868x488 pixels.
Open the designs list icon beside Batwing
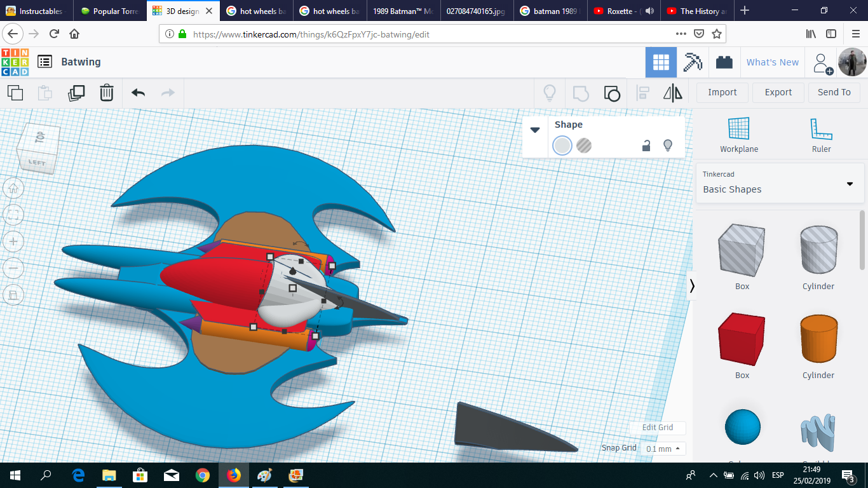(x=44, y=62)
